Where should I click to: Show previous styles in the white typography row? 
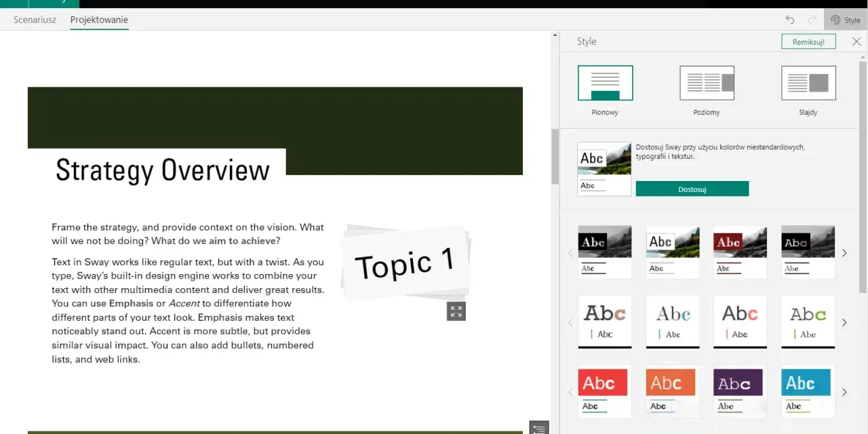click(570, 322)
